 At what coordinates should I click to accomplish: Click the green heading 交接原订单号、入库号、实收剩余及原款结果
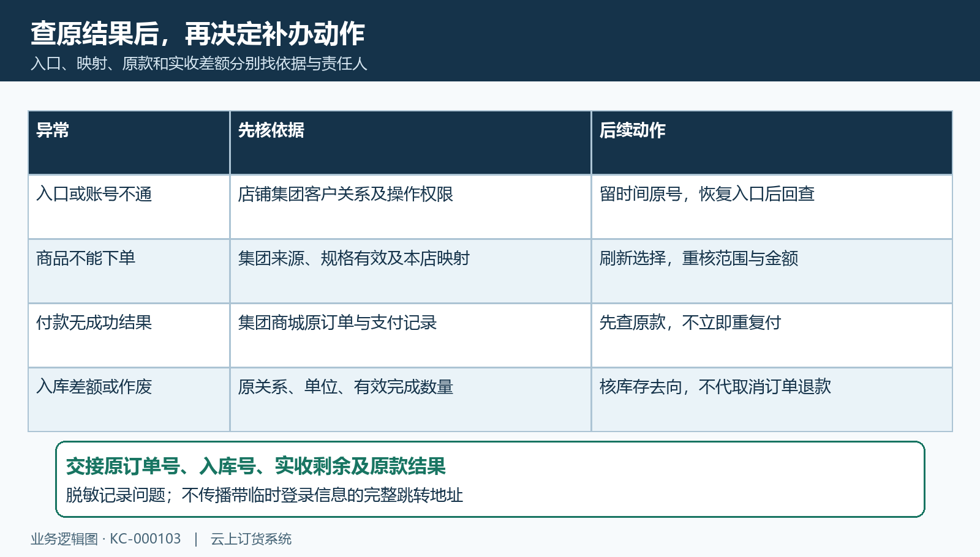coord(256,466)
